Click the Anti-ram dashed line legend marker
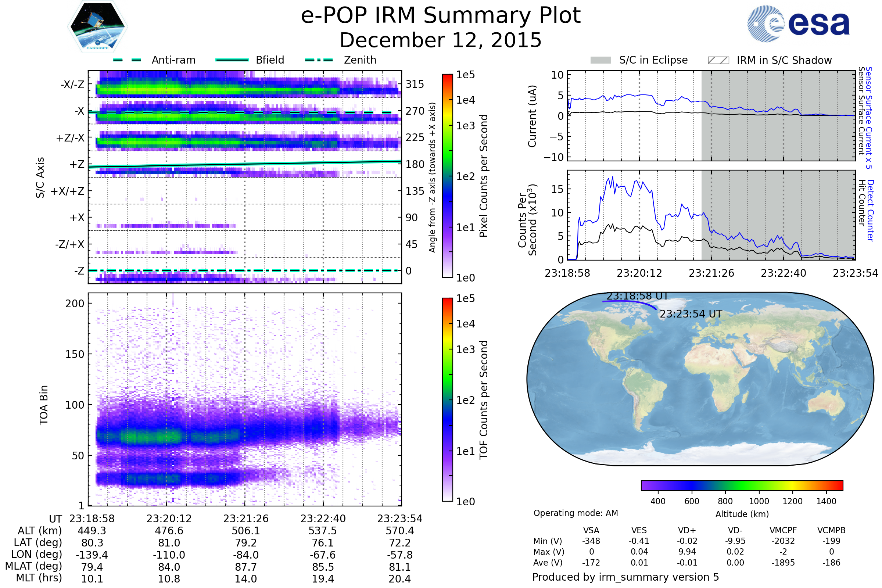Viewport: 882px width, 588px height. tap(127, 60)
